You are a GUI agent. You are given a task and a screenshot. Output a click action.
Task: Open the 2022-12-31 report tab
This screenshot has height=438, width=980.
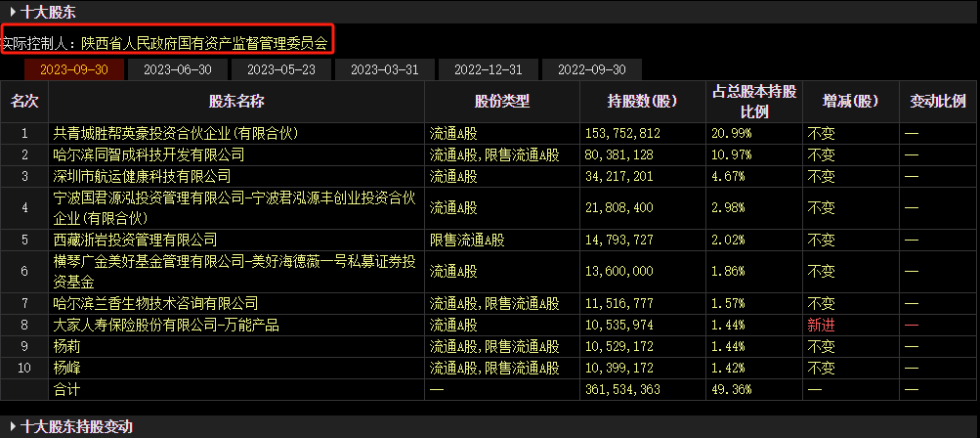pyautogui.click(x=489, y=69)
